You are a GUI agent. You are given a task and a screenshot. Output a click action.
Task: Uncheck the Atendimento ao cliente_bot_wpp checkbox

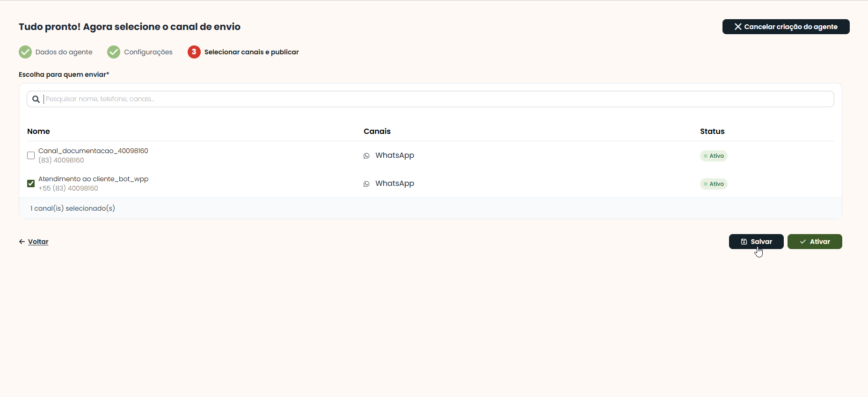(31, 184)
